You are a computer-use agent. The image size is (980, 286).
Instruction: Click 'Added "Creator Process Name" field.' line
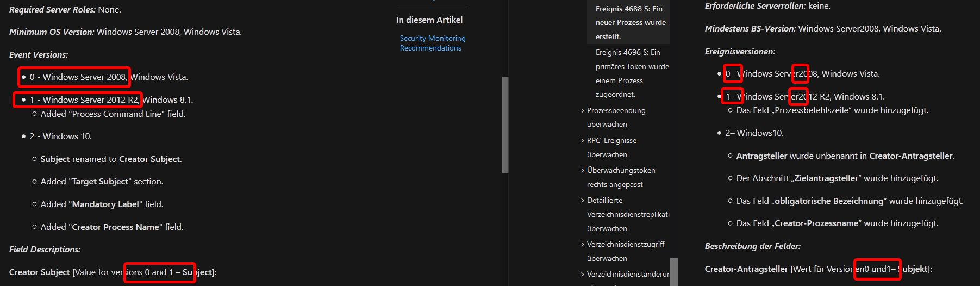(112, 227)
